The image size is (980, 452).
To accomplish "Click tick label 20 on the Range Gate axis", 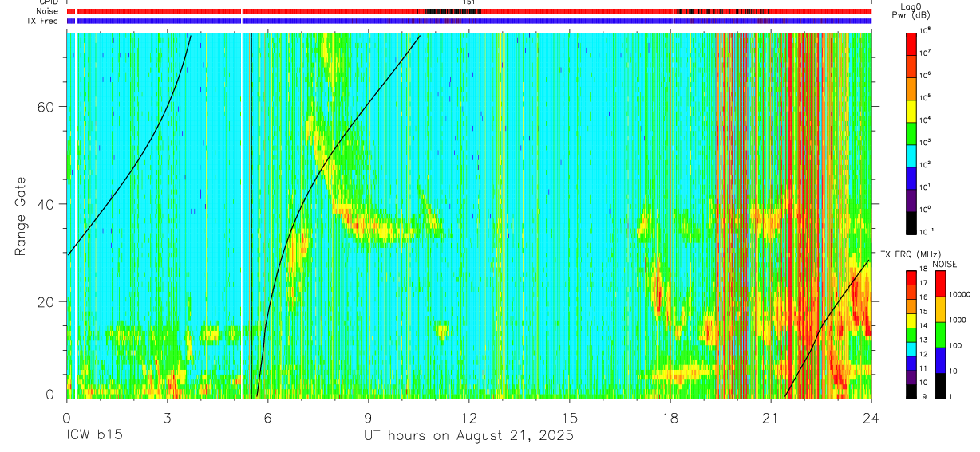I will [46, 302].
